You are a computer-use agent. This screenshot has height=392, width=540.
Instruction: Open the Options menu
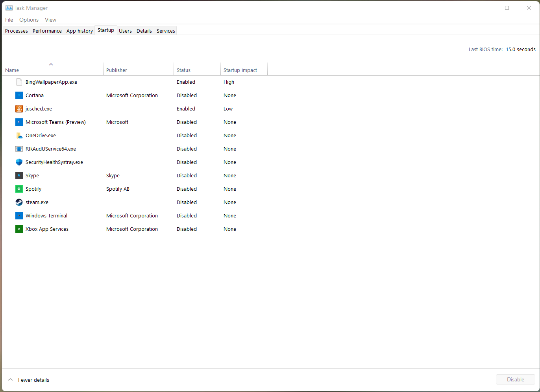pos(29,20)
